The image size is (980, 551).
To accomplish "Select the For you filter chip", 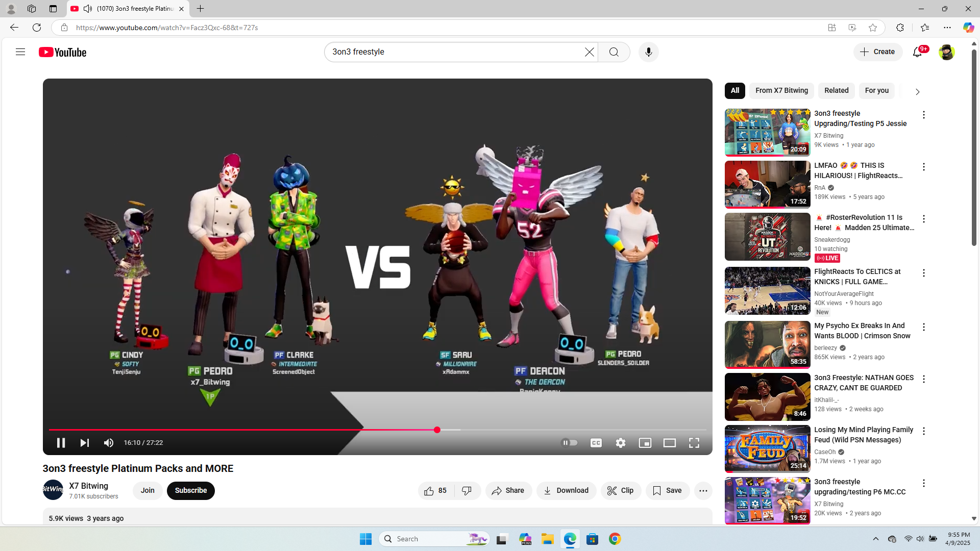I will (x=877, y=91).
